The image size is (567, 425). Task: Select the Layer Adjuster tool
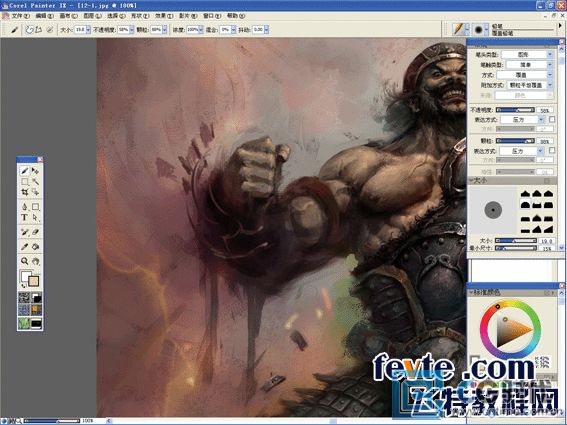[35, 170]
